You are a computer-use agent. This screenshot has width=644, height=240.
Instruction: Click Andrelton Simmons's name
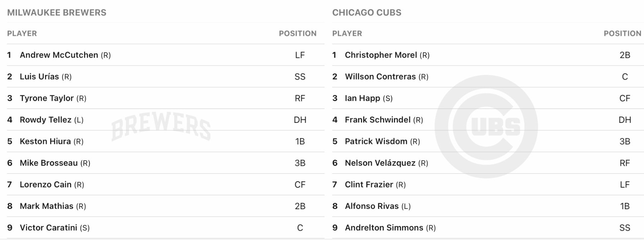pos(384,228)
